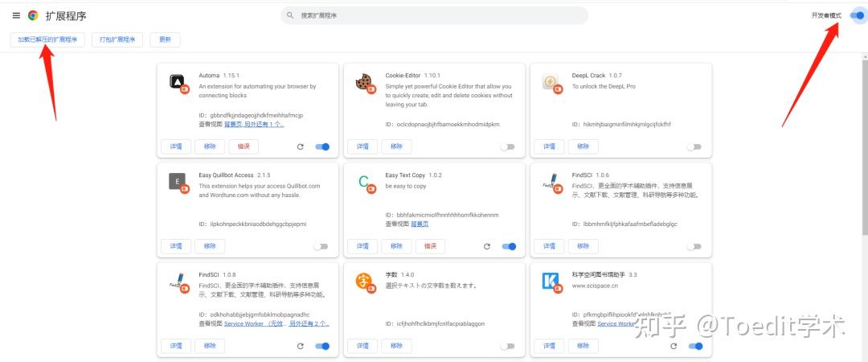The image size is (868, 362).
Task: Open the hamburger main menu
Action: click(16, 15)
